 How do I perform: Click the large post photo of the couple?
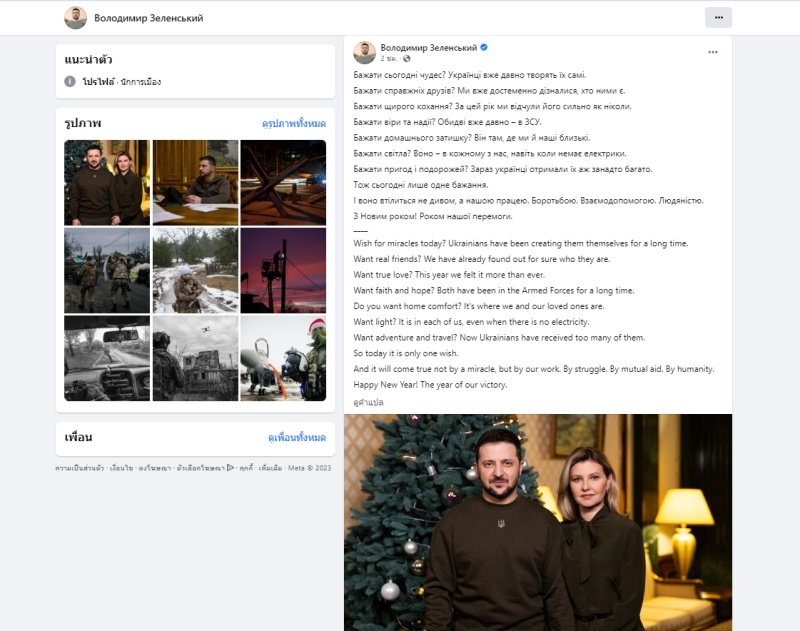click(x=537, y=522)
